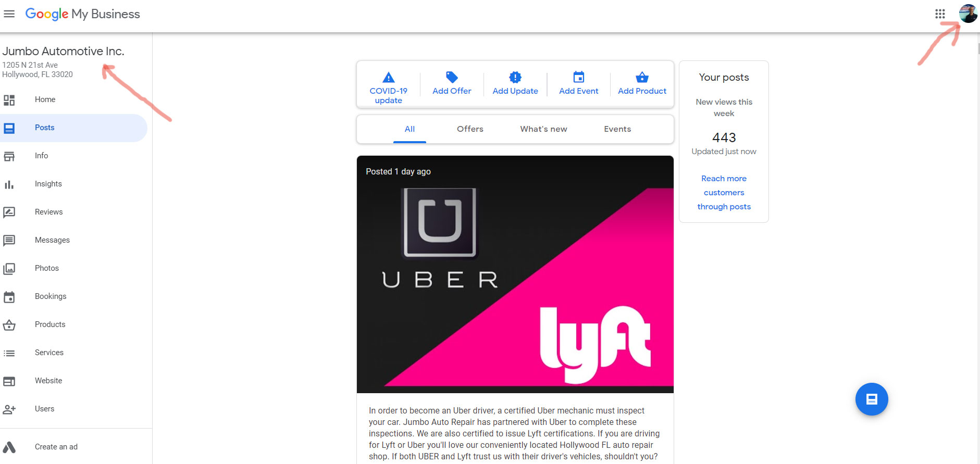The image size is (980, 464).
Task: Click the Photos gallery icon
Action: (x=9, y=269)
